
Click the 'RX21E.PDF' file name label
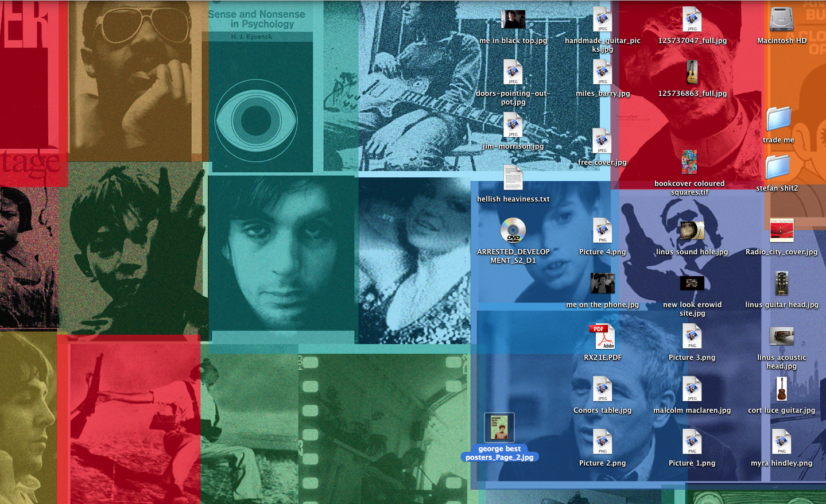[603, 358]
